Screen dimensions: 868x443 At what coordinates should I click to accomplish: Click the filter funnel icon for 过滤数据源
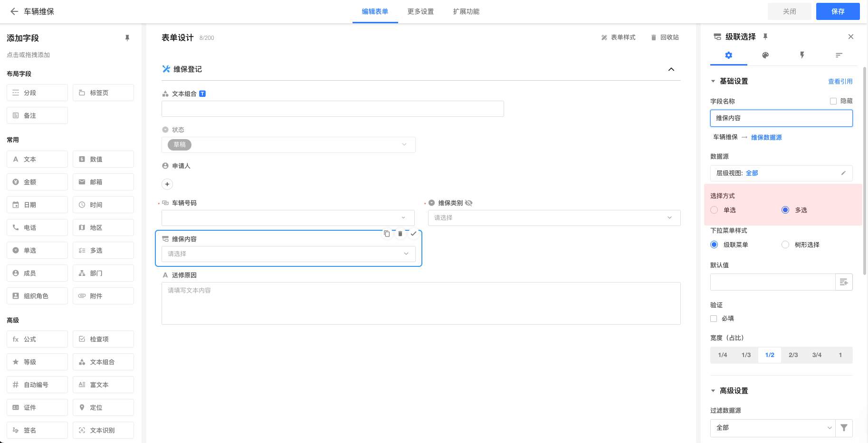[844, 428]
